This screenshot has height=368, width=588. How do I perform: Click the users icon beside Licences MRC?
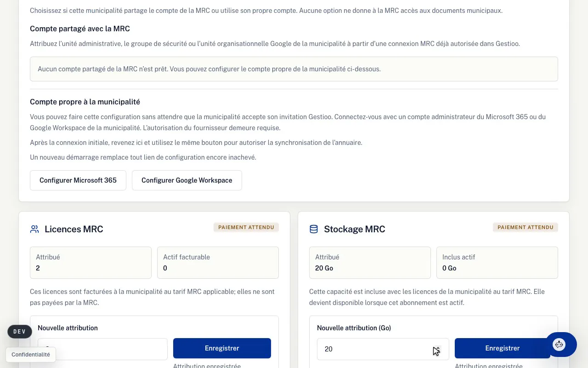[x=34, y=229]
